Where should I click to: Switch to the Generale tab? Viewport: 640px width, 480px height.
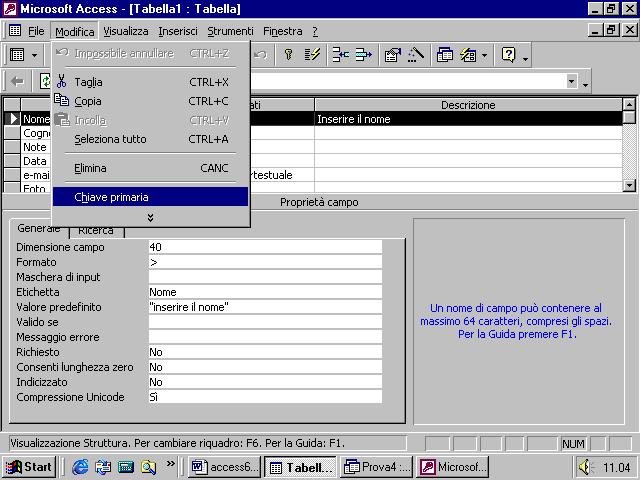coord(39,229)
